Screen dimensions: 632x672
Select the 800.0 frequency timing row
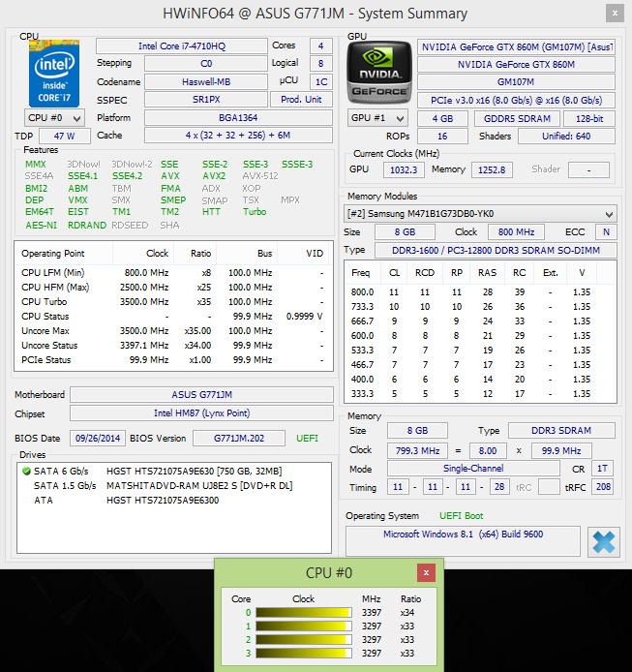480,292
